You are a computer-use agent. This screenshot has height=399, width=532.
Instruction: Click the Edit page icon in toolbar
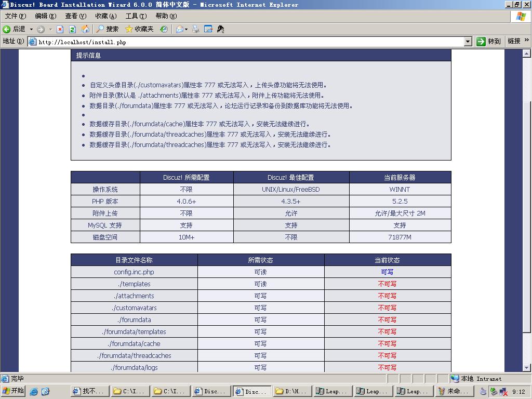[208, 29]
